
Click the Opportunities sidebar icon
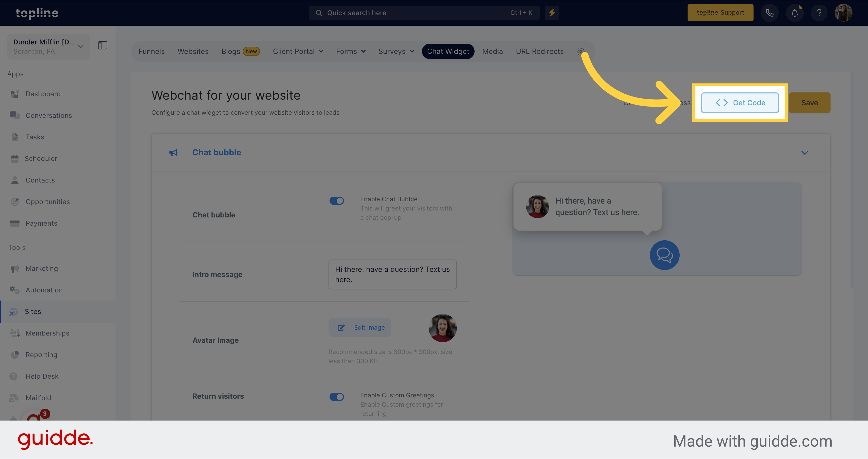[x=15, y=201]
